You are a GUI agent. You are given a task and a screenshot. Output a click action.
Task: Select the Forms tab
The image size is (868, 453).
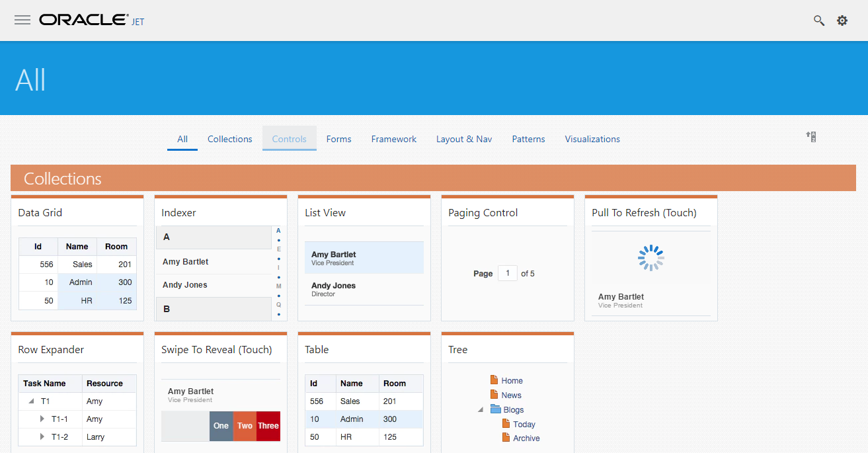coord(338,139)
